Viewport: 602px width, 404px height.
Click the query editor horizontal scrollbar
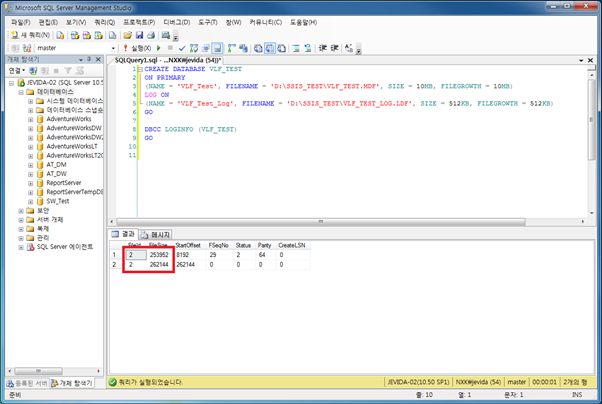[x=321, y=222]
